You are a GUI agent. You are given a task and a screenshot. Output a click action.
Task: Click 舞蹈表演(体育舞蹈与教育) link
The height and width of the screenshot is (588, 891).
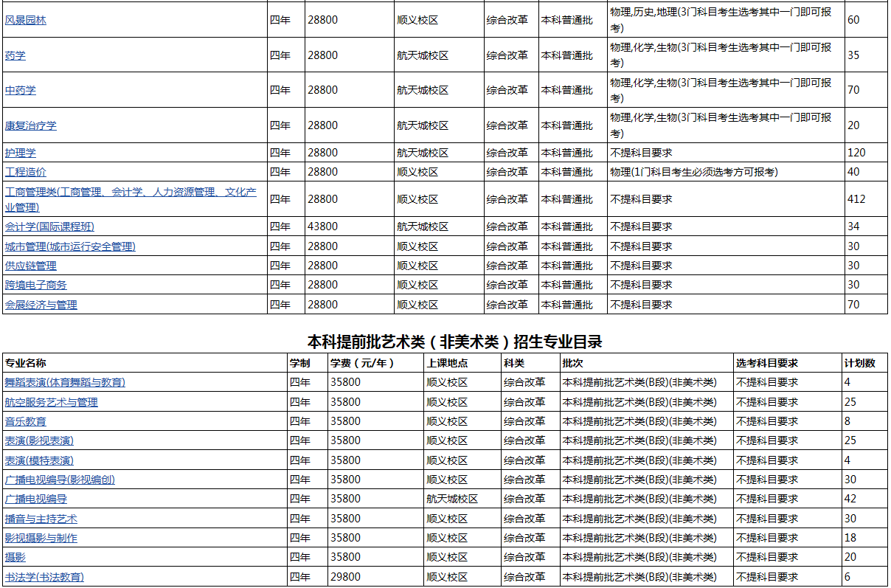tap(65, 382)
